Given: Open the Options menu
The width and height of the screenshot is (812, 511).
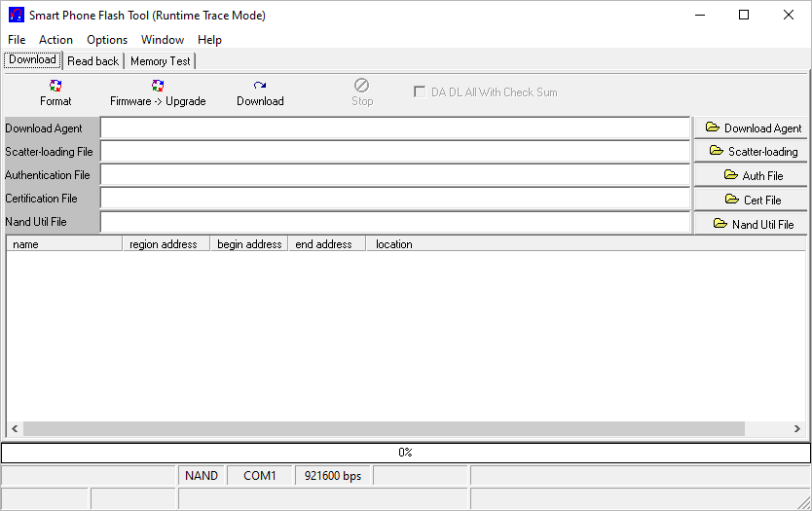Looking at the screenshot, I should 107,40.
